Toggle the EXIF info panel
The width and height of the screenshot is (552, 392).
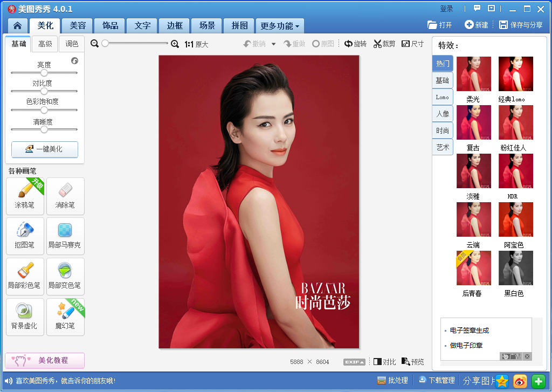354,362
